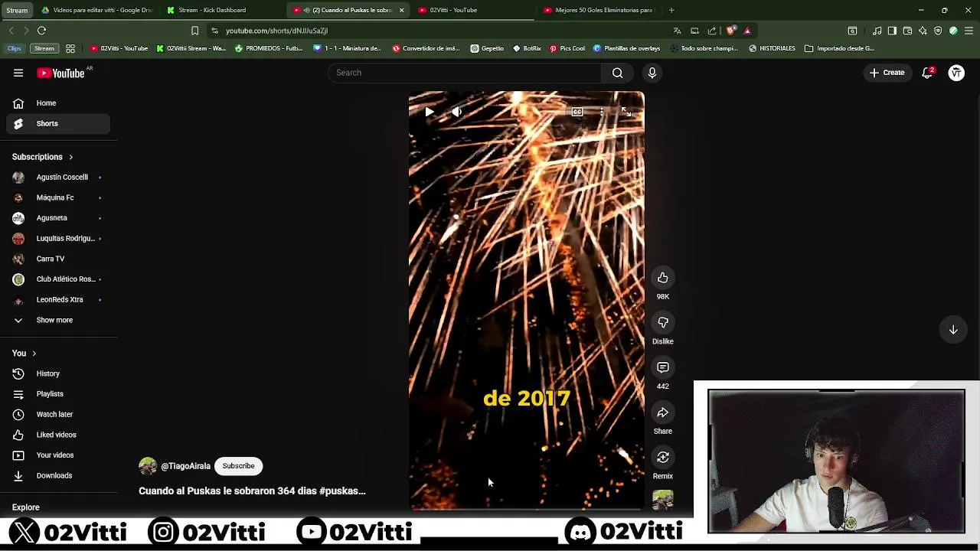Mute the Short with the volume icon
The height and width of the screenshot is (551, 980).
(x=457, y=112)
